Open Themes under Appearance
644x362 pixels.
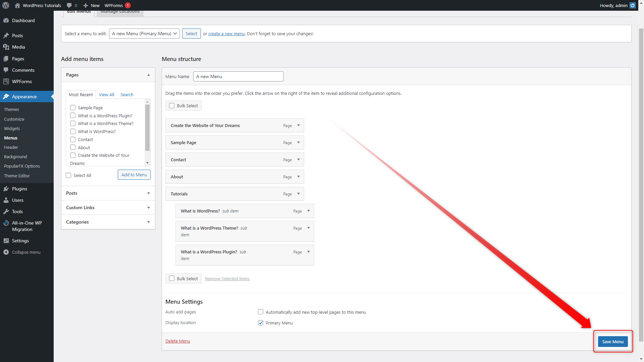click(x=11, y=109)
